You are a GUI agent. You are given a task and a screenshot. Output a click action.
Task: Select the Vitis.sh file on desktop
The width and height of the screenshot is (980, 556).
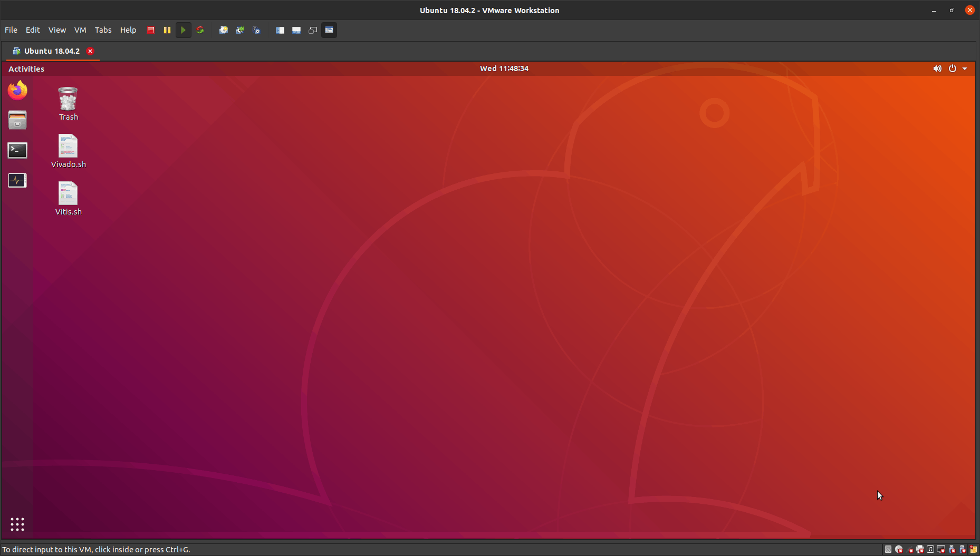tap(68, 199)
